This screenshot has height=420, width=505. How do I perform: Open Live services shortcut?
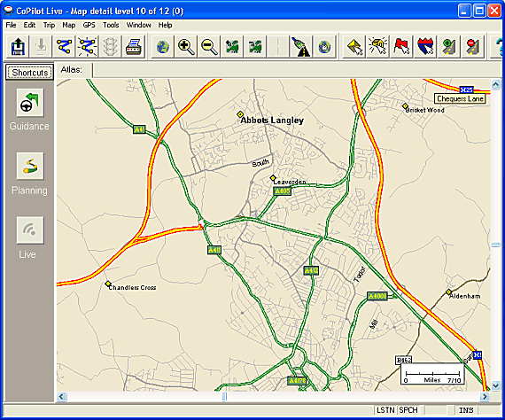pyautogui.click(x=30, y=230)
